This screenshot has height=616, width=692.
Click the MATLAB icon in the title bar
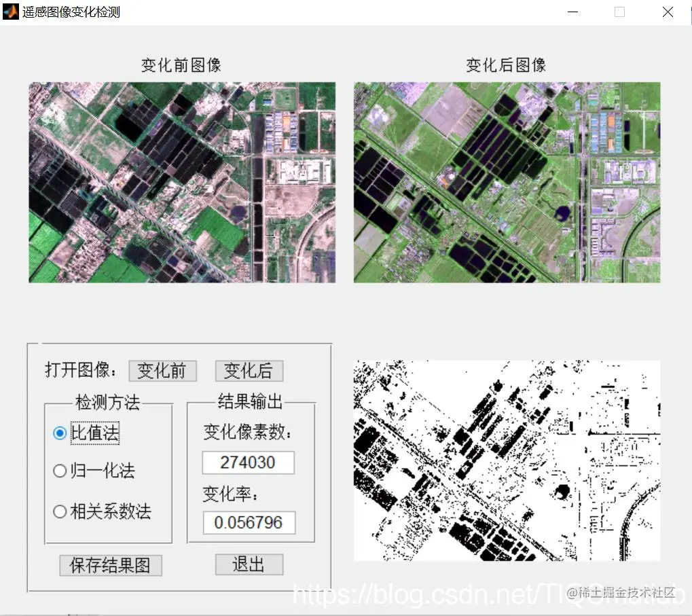click(x=9, y=11)
